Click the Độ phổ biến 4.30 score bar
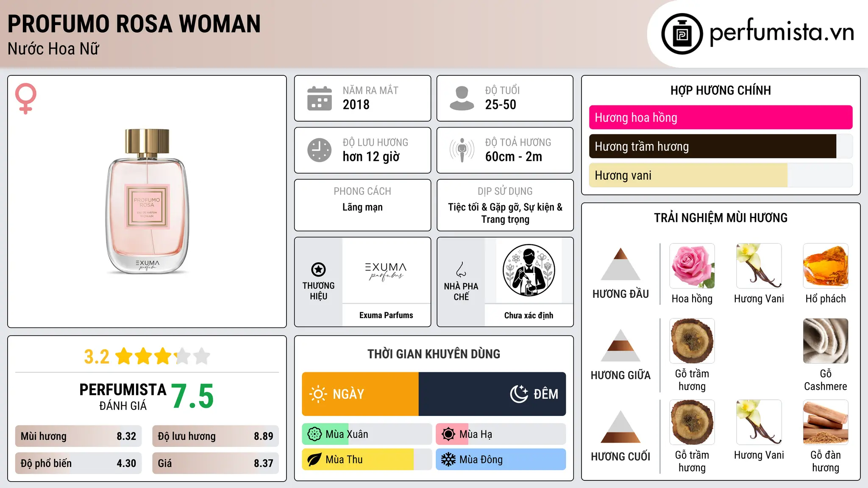This screenshot has height=488, width=868. click(78, 463)
